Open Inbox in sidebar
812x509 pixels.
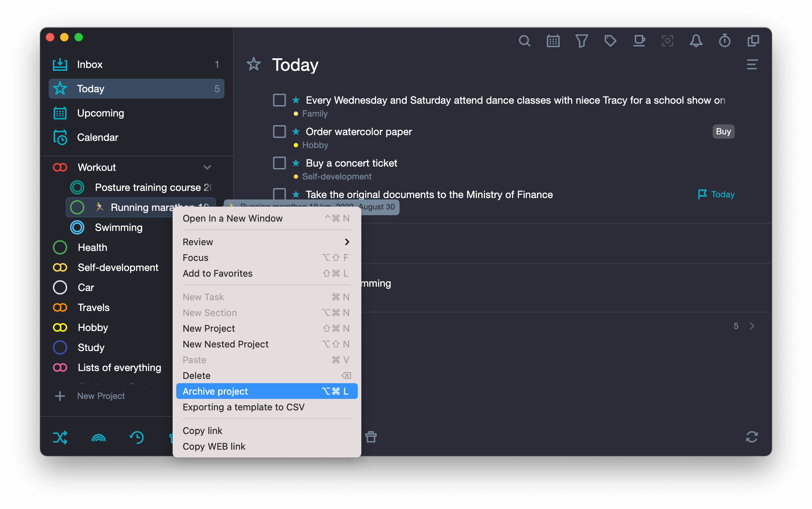coord(136,64)
